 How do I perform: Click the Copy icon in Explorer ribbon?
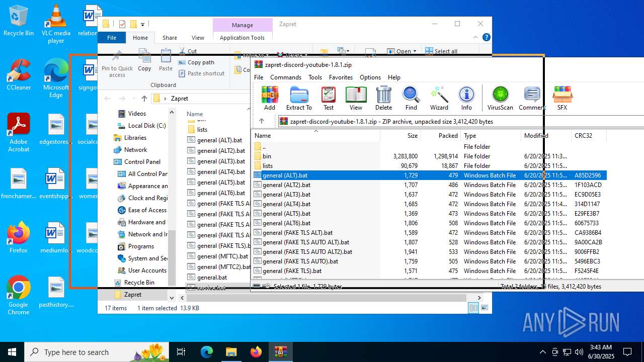(144, 60)
